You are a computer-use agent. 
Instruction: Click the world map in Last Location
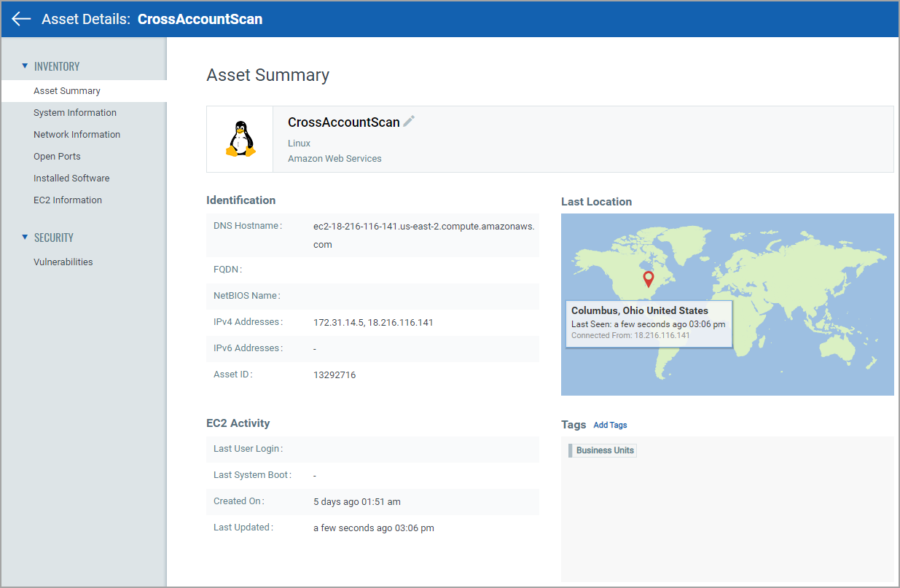[727, 305]
